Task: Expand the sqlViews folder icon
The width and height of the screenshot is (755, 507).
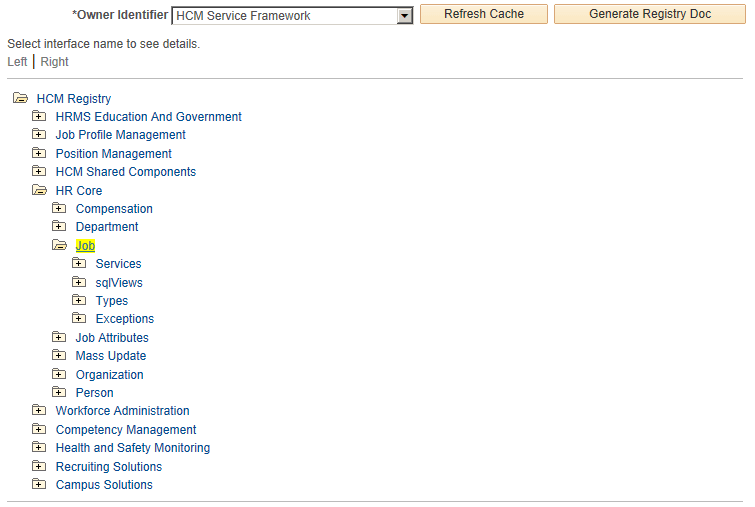Action: pyautogui.click(x=79, y=282)
